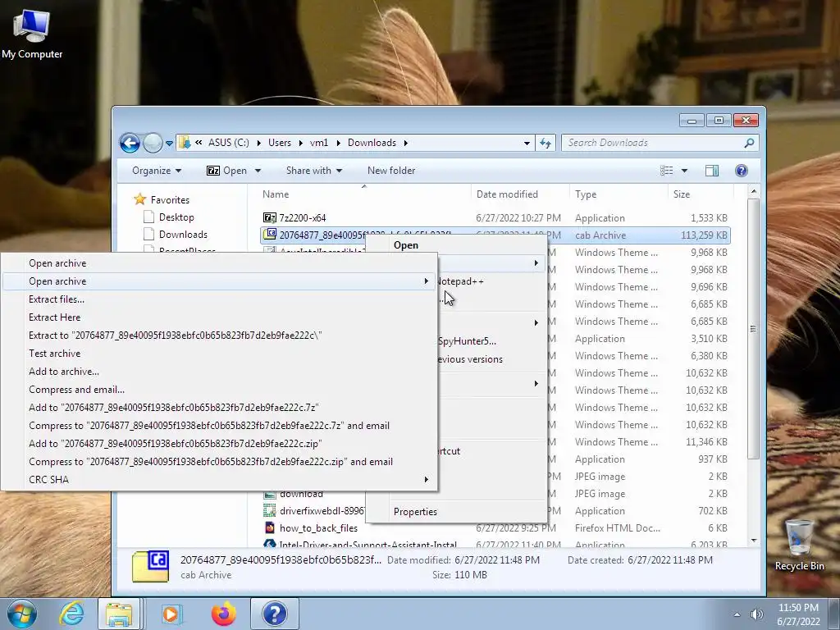Open the recent pages dropdown beside Forward
Image resolution: width=840 pixels, height=630 pixels.
(169, 143)
